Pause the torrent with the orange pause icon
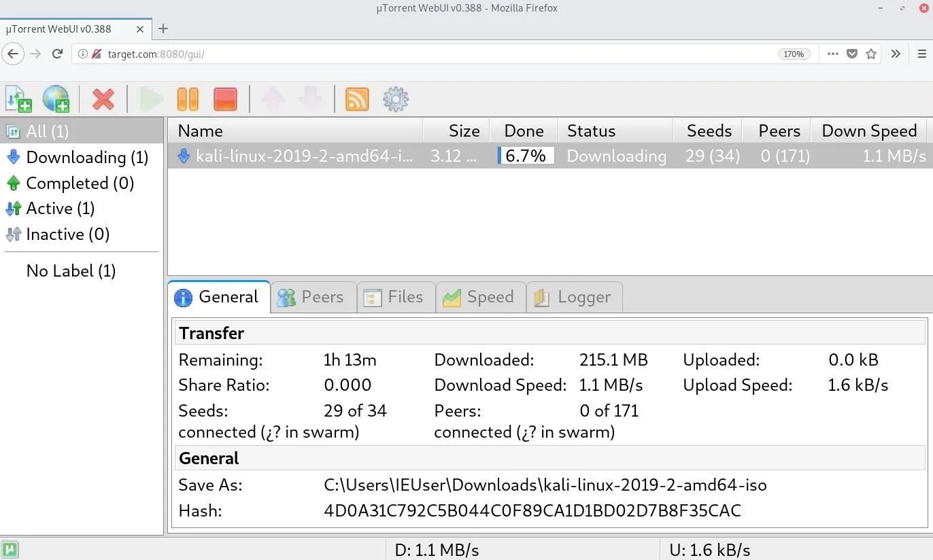 point(188,99)
